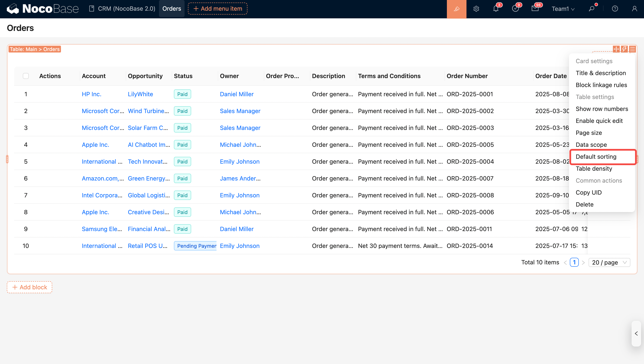644x364 pixels.
Task: Toggle Show row numbers option
Action: tap(602, 109)
